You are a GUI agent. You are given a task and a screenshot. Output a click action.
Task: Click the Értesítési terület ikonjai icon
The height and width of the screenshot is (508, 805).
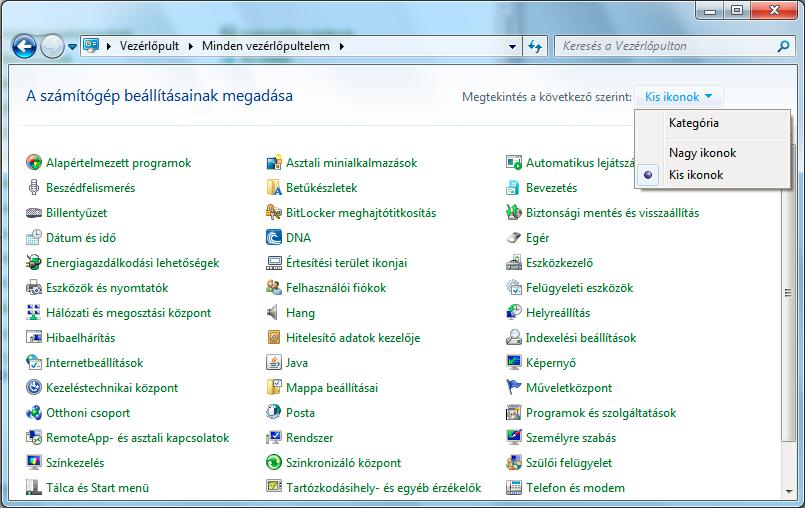coord(274,262)
